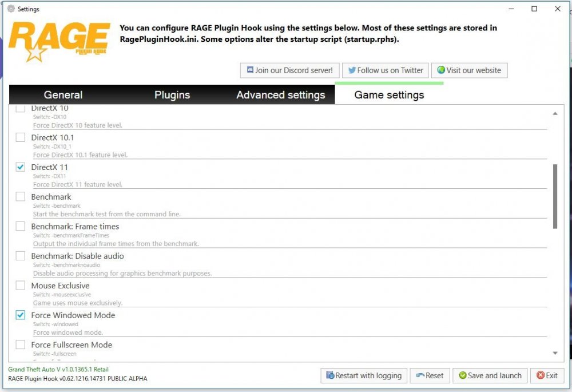Click the scroll down arrow of the list

click(555, 353)
